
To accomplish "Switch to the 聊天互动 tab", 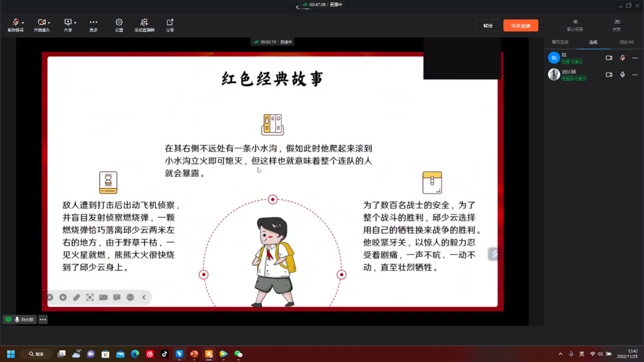I will pyautogui.click(x=560, y=42).
